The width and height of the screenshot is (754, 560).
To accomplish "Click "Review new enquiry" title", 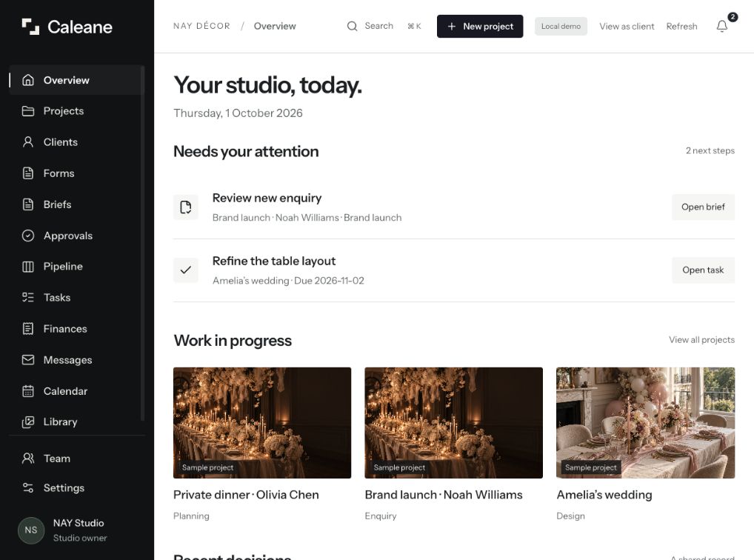I will coord(267,199).
